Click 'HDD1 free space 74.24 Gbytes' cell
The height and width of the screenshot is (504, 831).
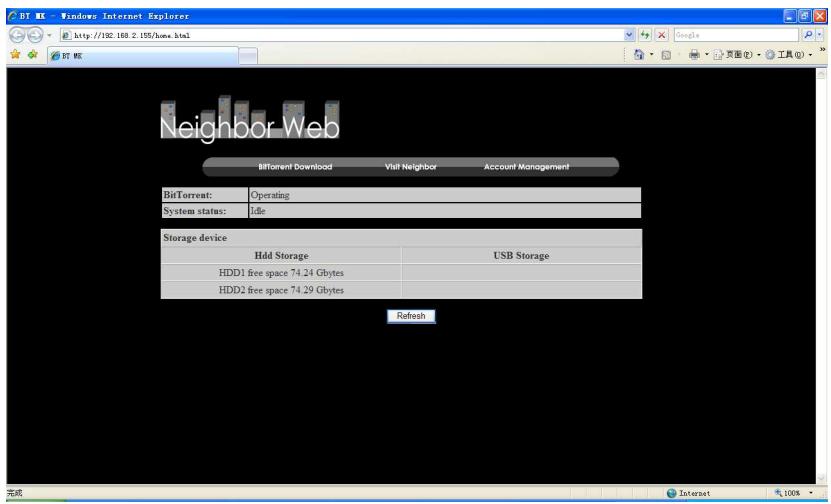281,273
